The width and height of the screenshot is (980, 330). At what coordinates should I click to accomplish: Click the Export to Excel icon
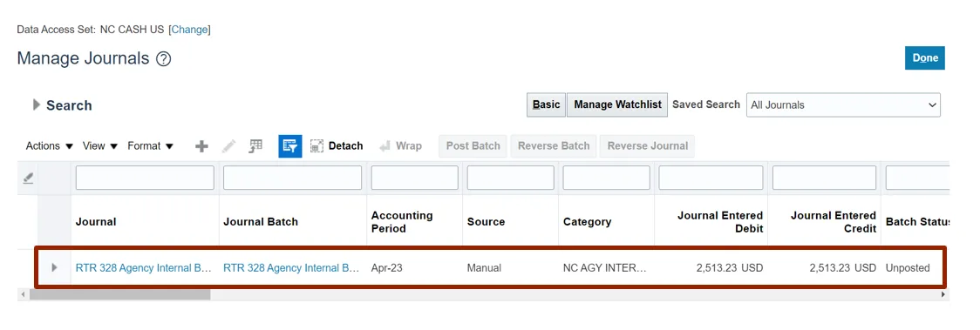click(x=255, y=146)
